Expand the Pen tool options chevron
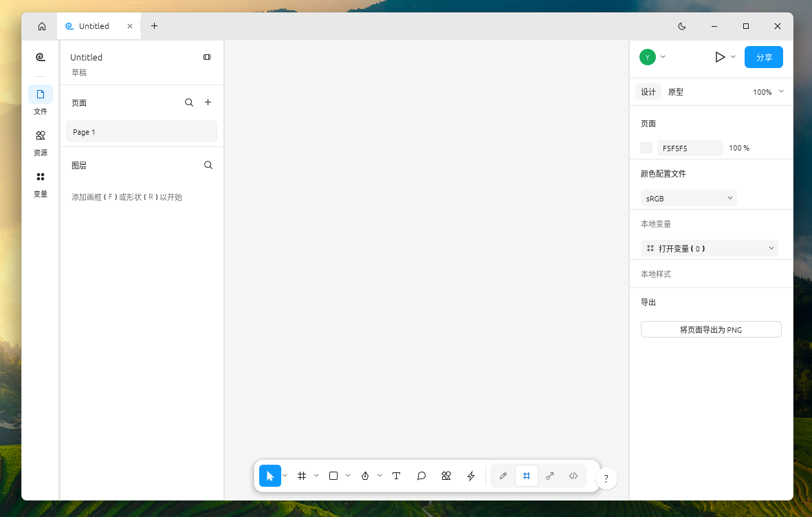Image resolution: width=812 pixels, height=517 pixels. (x=380, y=476)
